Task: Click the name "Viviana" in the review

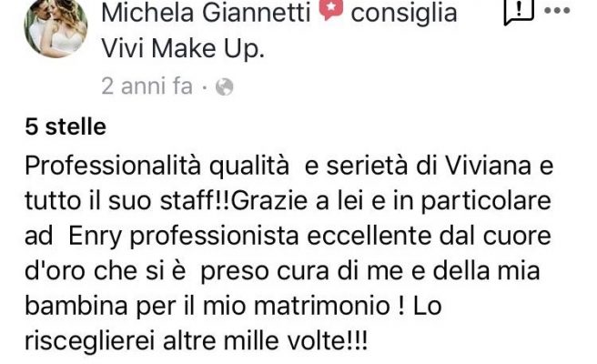Action: tap(488, 166)
